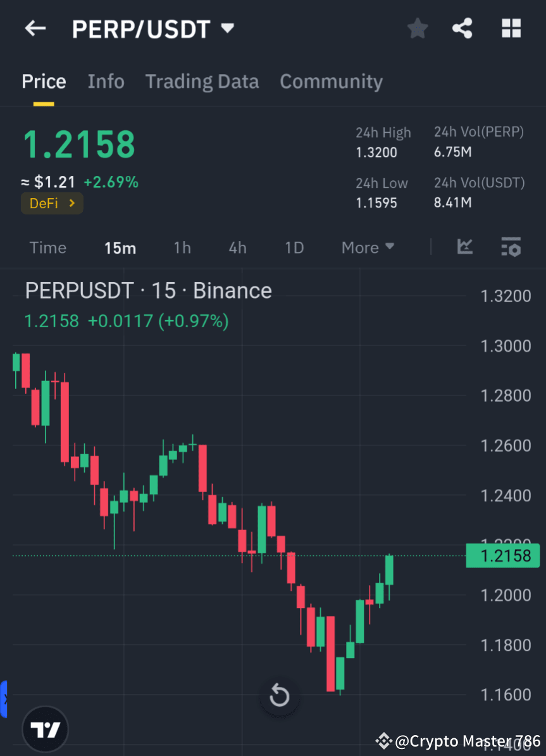Open the chart indicator settings icon
This screenshot has width=546, height=756.
pyautogui.click(x=511, y=247)
